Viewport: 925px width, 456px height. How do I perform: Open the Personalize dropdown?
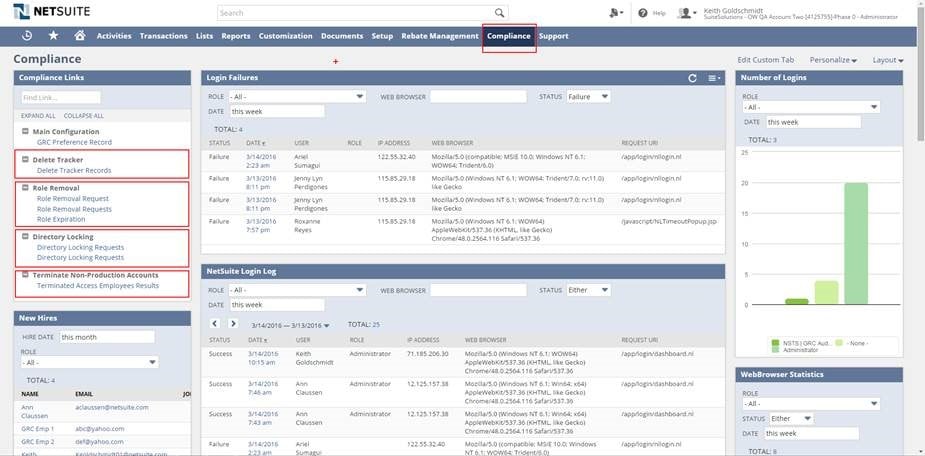(833, 60)
